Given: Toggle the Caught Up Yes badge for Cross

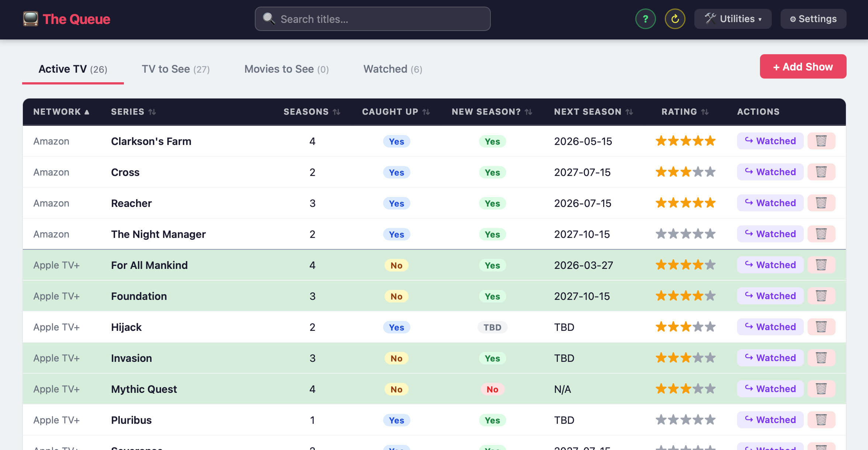Looking at the screenshot, I should coord(396,172).
